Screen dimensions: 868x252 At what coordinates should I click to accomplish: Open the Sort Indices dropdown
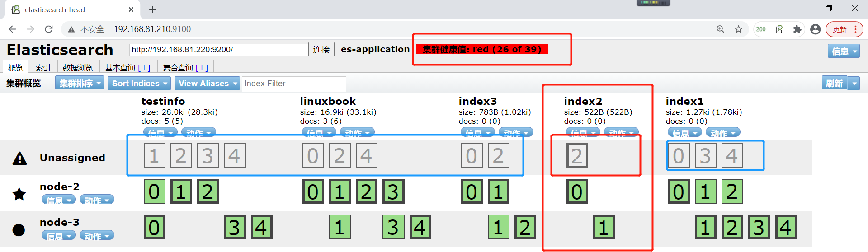click(x=139, y=83)
